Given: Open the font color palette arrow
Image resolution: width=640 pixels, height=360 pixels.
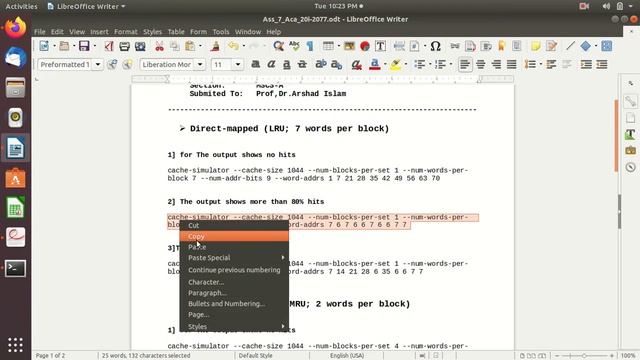Looking at the screenshot, I should coord(385,64).
